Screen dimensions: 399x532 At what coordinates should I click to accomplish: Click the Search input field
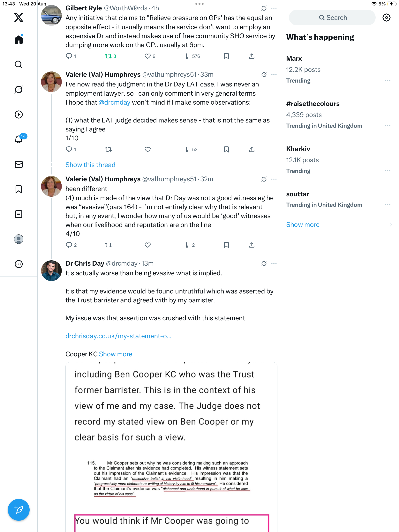coord(332,18)
